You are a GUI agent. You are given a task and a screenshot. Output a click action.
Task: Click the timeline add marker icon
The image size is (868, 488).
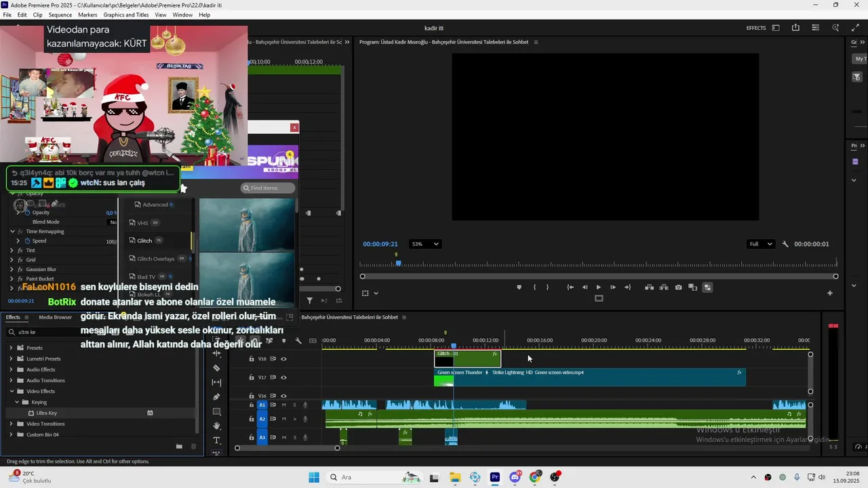coord(283,341)
